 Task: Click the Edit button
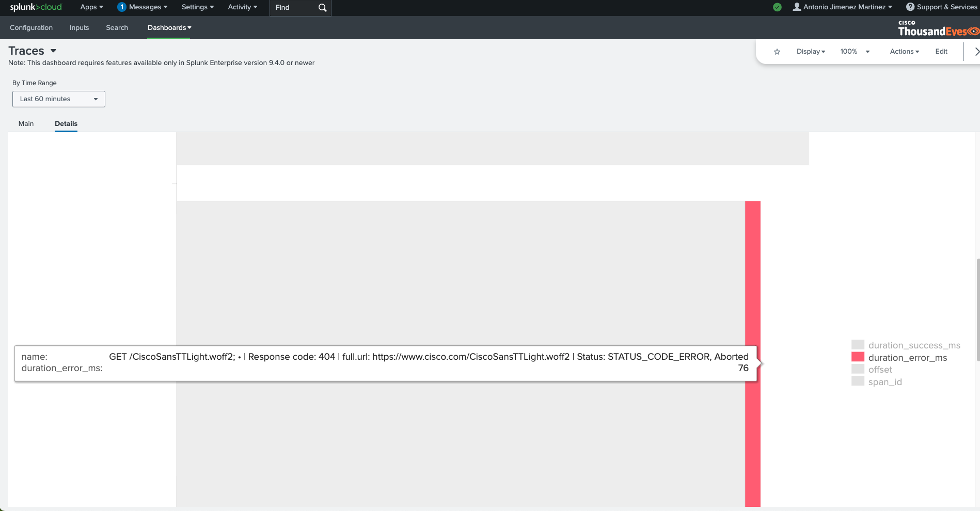(941, 52)
